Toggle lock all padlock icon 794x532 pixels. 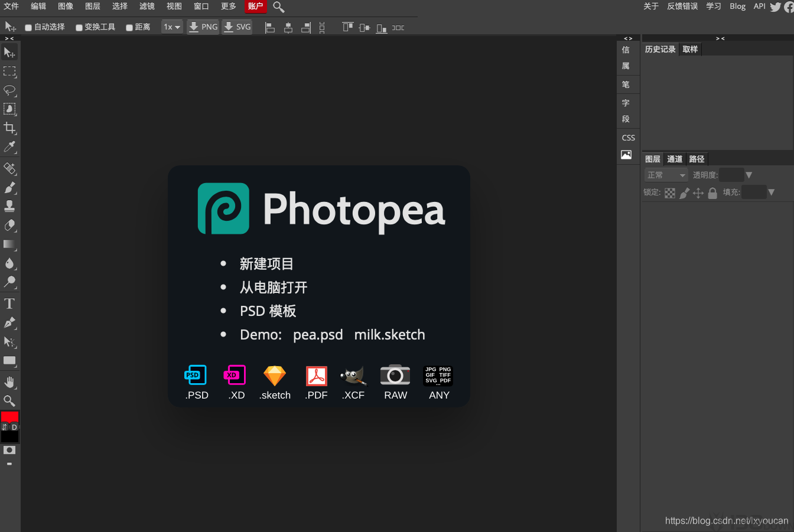(712, 193)
